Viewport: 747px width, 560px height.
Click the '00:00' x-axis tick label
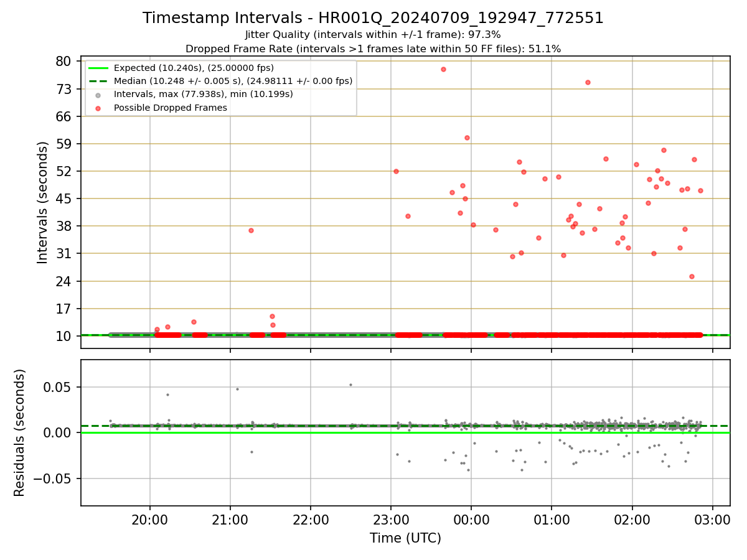pyautogui.click(x=471, y=520)
